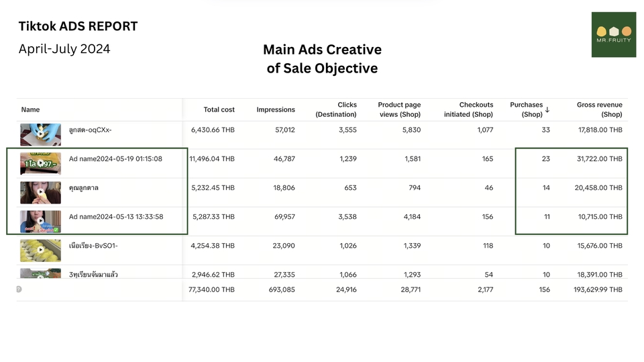Select Checkouts initiated (Shop) column header
Screen dimensions: 644x362
(468, 109)
